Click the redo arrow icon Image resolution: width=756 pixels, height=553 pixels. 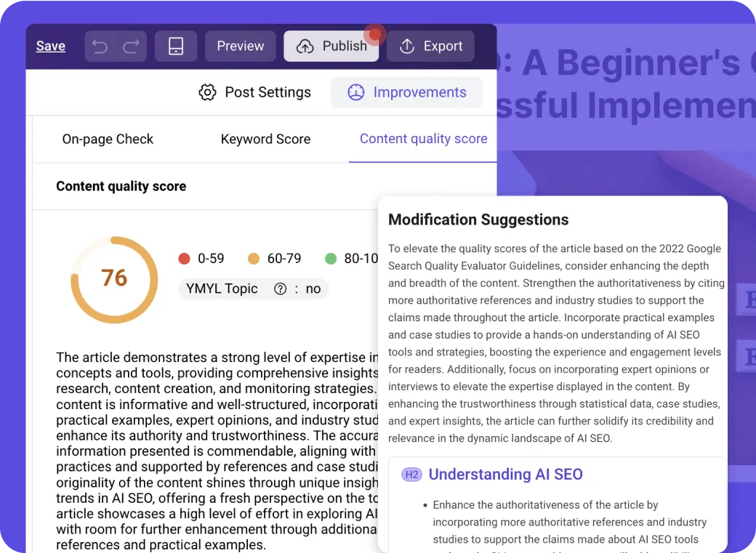(x=131, y=47)
